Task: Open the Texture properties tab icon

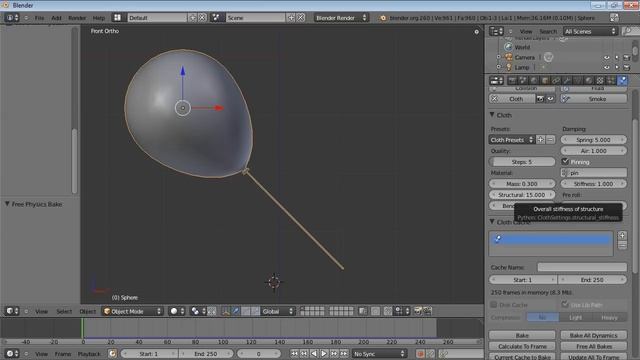Action: 600,80
